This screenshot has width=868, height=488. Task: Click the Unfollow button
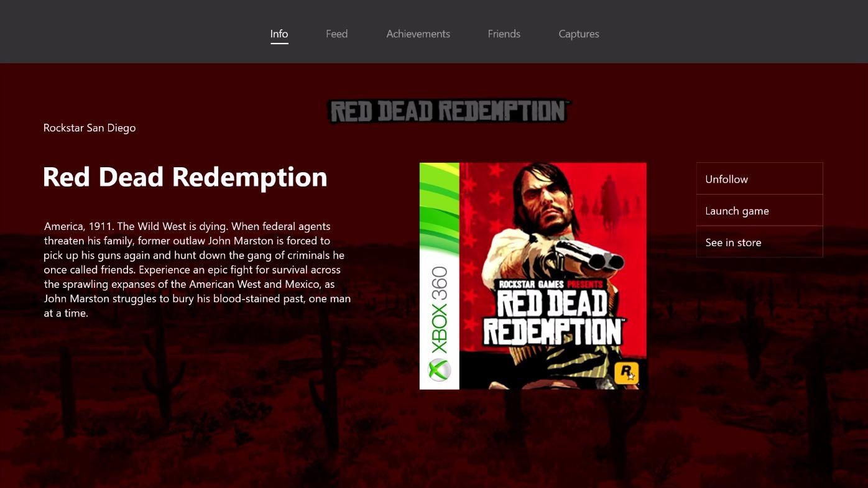pos(760,179)
